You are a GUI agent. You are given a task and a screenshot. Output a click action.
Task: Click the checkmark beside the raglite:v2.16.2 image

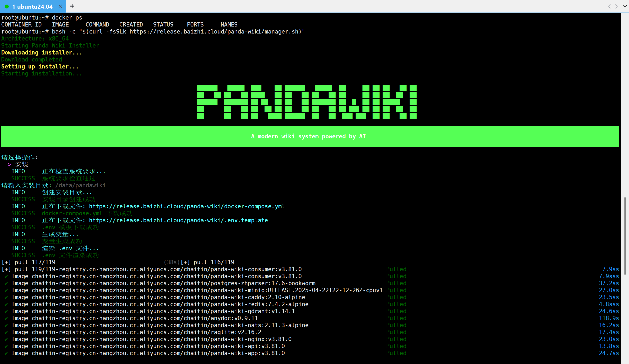tap(6, 332)
